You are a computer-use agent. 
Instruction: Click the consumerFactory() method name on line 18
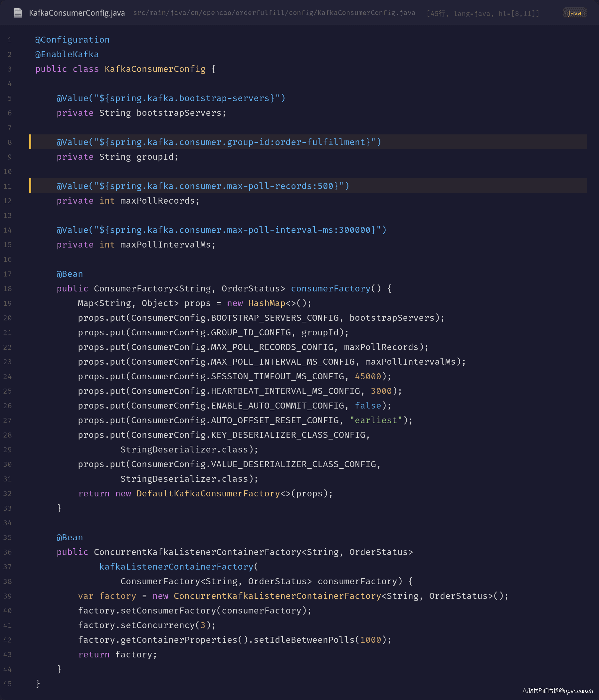coord(331,288)
